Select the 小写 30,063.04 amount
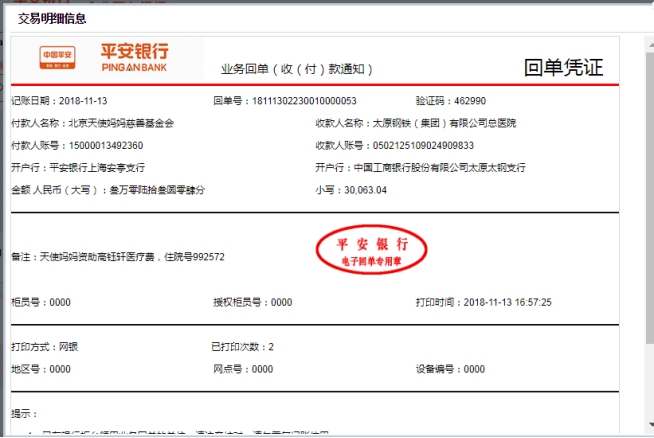 click(x=351, y=190)
